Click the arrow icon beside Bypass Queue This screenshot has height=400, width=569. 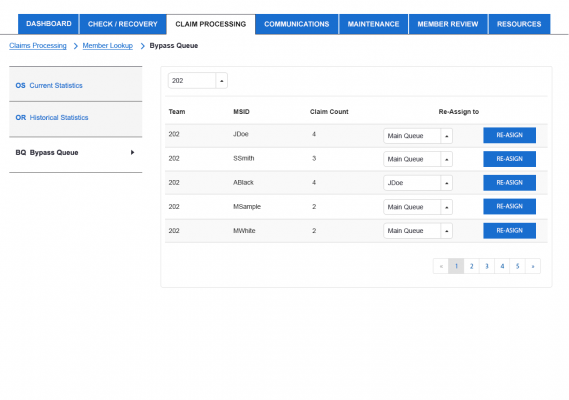132,152
